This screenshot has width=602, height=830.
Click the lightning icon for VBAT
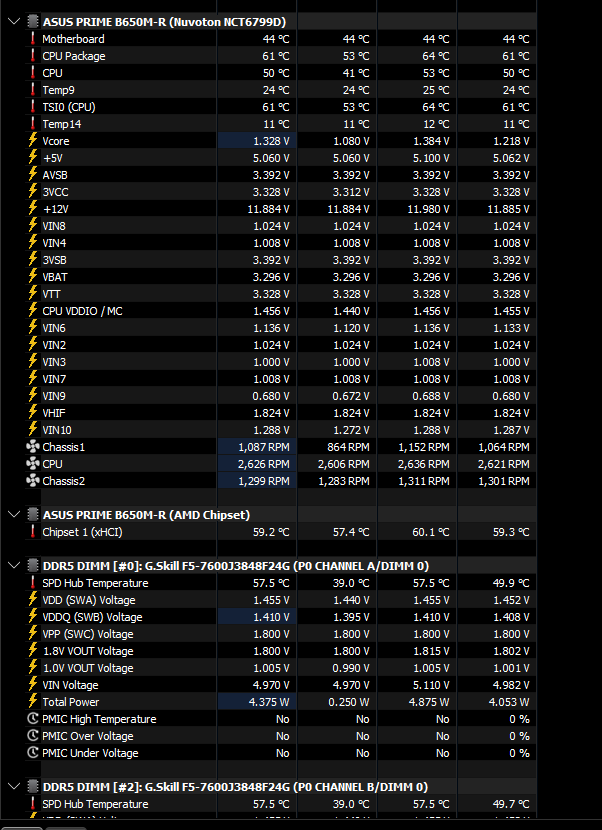point(33,277)
